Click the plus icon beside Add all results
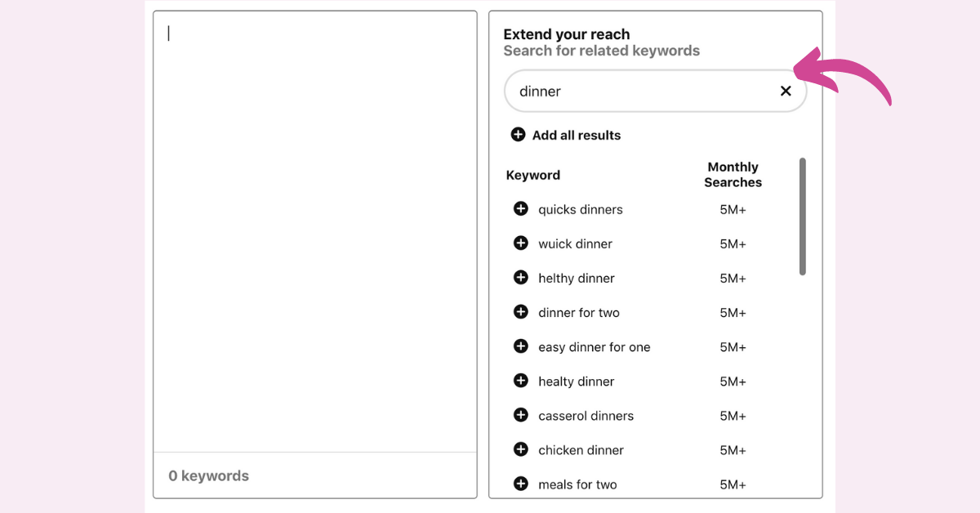This screenshot has width=980, height=513. tap(518, 134)
